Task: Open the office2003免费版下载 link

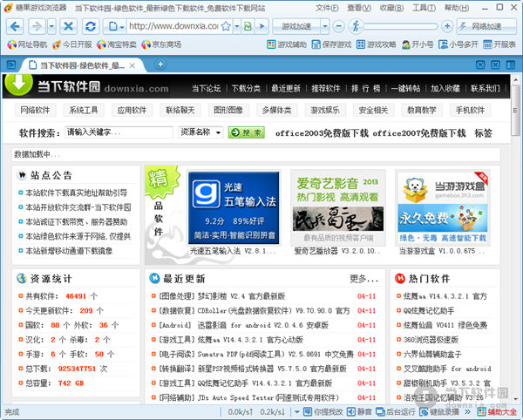Action: [x=322, y=133]
